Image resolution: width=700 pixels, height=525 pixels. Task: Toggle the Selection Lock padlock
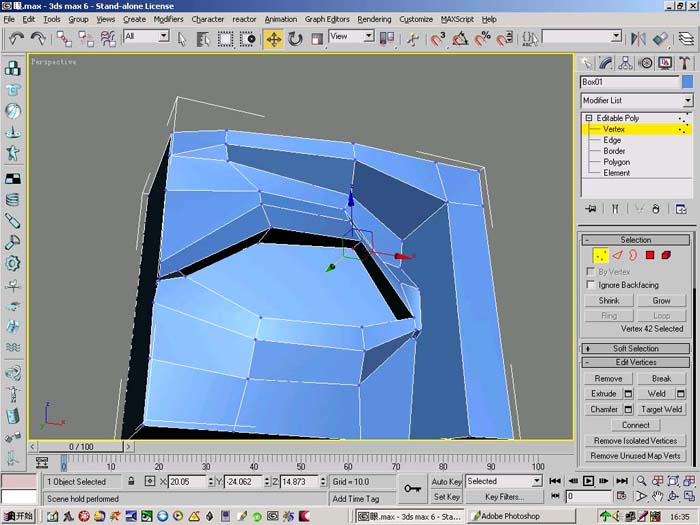pyautogui.click(x=131, y=481)
